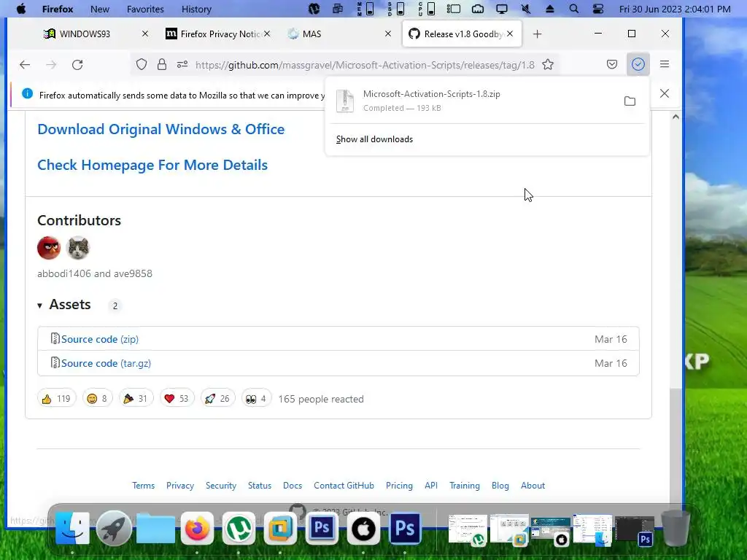Show all downloads

tap(374, 139)
